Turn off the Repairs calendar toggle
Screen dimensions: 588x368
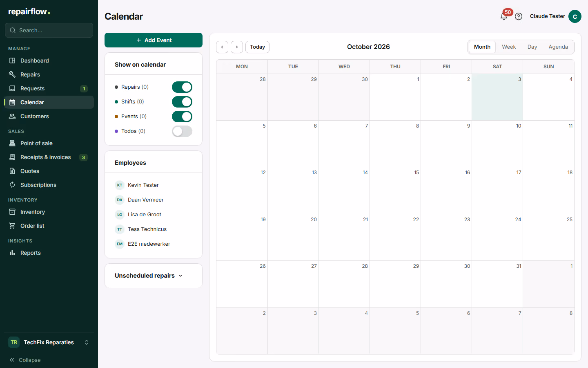pos(182,87)
